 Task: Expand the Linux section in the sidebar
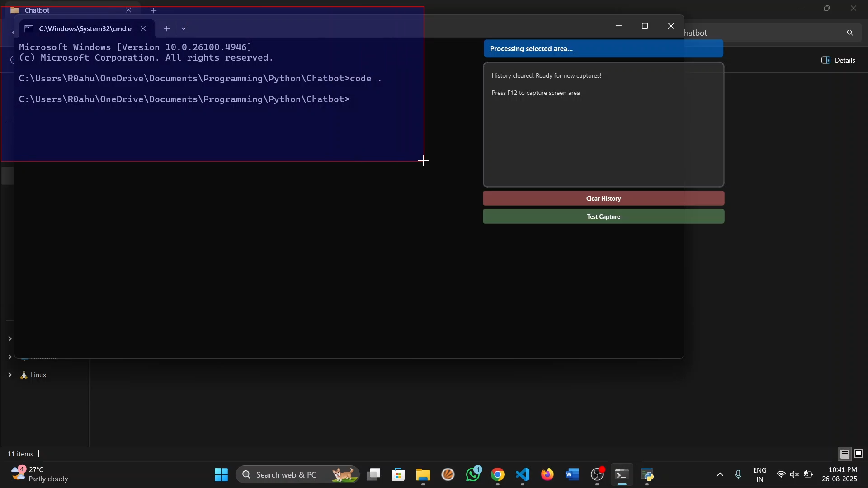[10, 375]
